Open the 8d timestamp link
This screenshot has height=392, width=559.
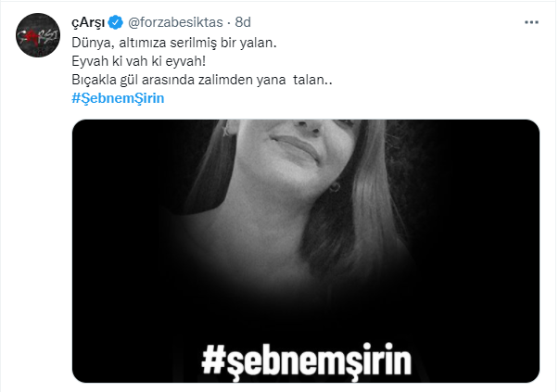[x=243, y=22]
